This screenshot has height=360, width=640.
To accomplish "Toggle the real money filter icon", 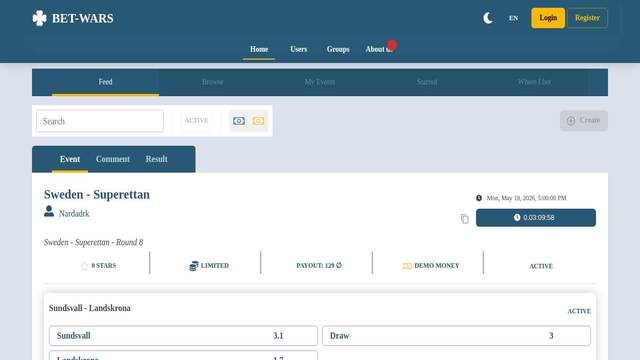I will [239, 121].
